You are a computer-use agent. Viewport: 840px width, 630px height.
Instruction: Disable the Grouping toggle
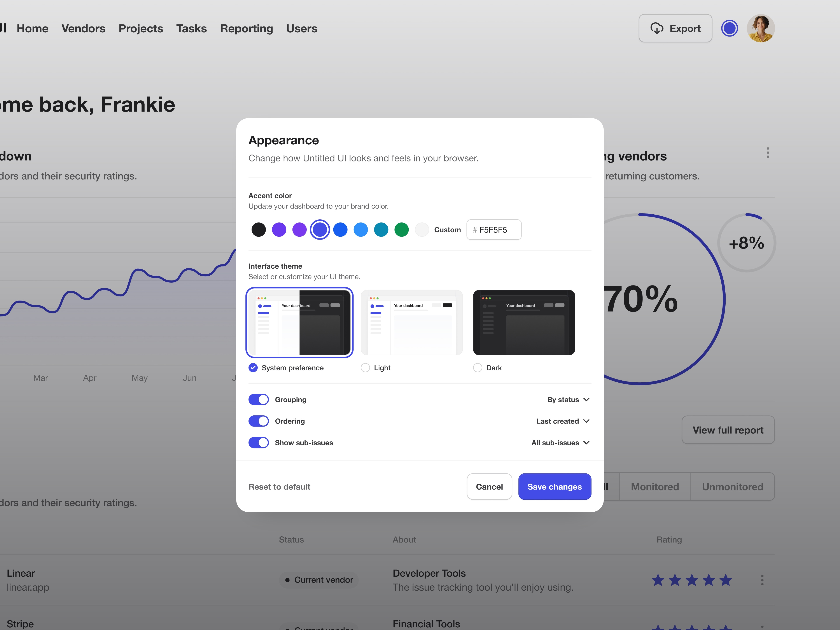pos(259,399)
